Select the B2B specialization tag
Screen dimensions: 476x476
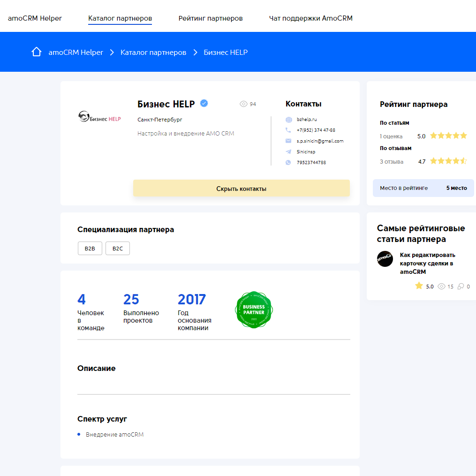click(x=90, y=249)
